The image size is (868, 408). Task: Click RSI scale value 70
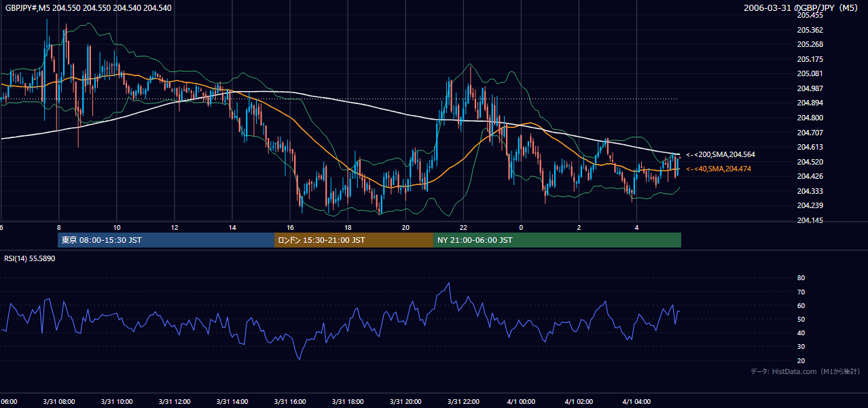[801, 292]
